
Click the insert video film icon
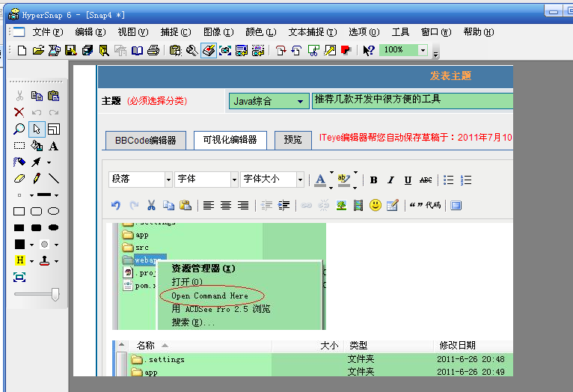(358, 205)
